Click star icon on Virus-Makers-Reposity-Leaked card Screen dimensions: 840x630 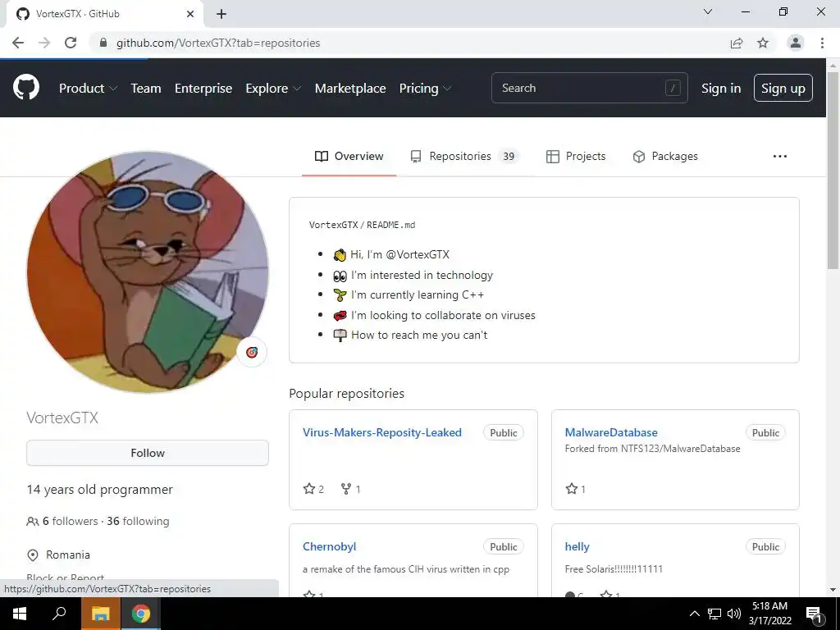point(309,489)
